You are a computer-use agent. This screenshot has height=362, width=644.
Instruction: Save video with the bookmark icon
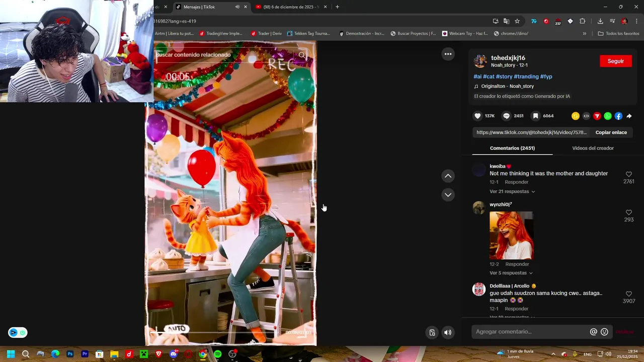[535, 116]
